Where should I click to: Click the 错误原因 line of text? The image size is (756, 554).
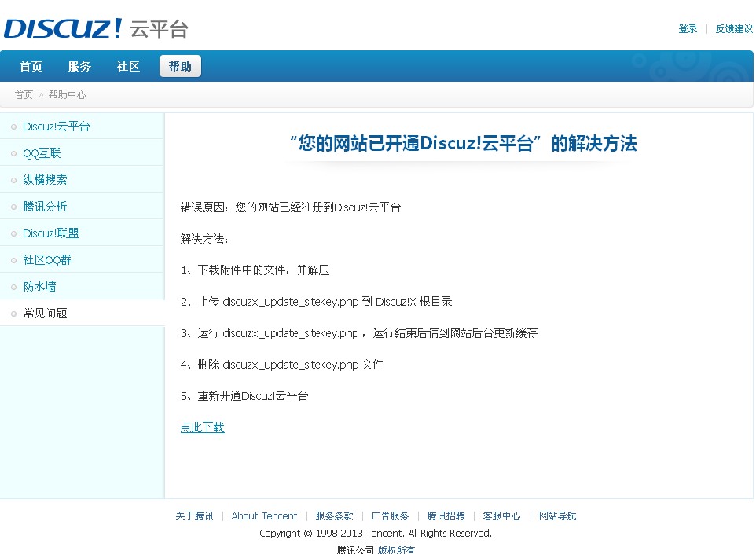pyautogui.click(x=291, y=207)
